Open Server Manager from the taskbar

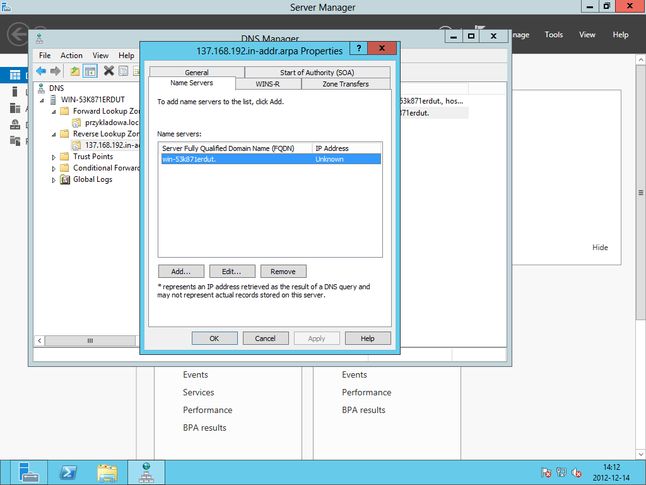tap(29, 472)
